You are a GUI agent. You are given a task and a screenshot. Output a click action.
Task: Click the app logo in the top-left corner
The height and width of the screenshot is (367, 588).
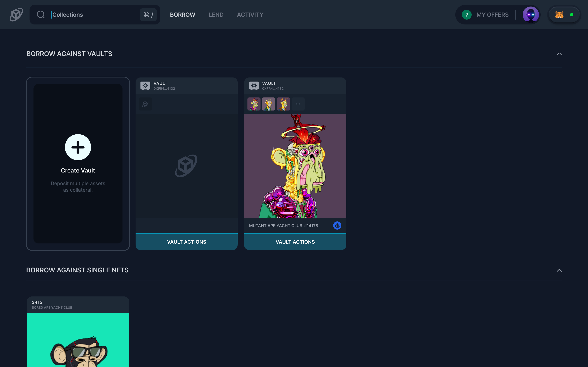(x=16, y=14)
